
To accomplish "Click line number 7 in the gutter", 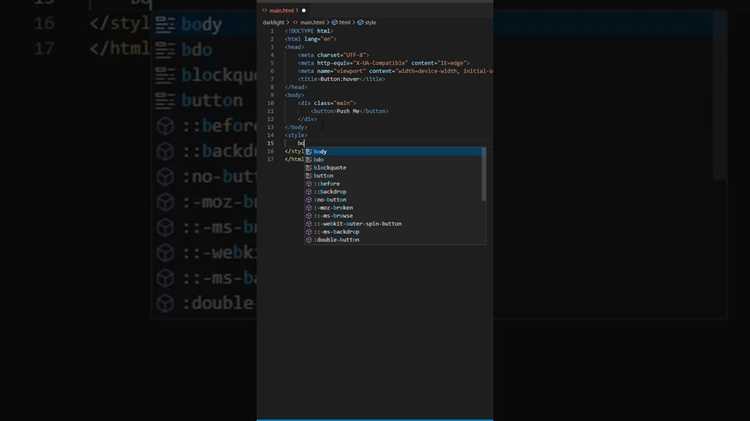I will 272,79.
